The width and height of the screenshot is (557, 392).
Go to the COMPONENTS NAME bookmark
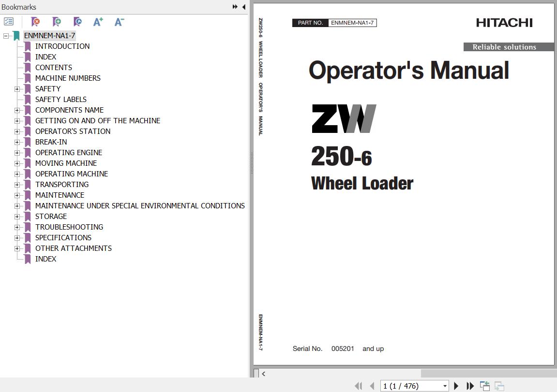pyautogui.click(x=69, y=110)
